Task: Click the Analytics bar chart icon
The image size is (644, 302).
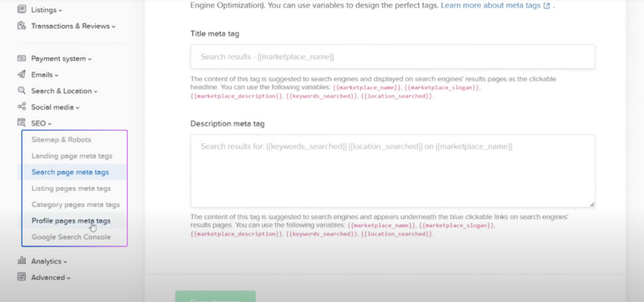Action: point(22,261)
